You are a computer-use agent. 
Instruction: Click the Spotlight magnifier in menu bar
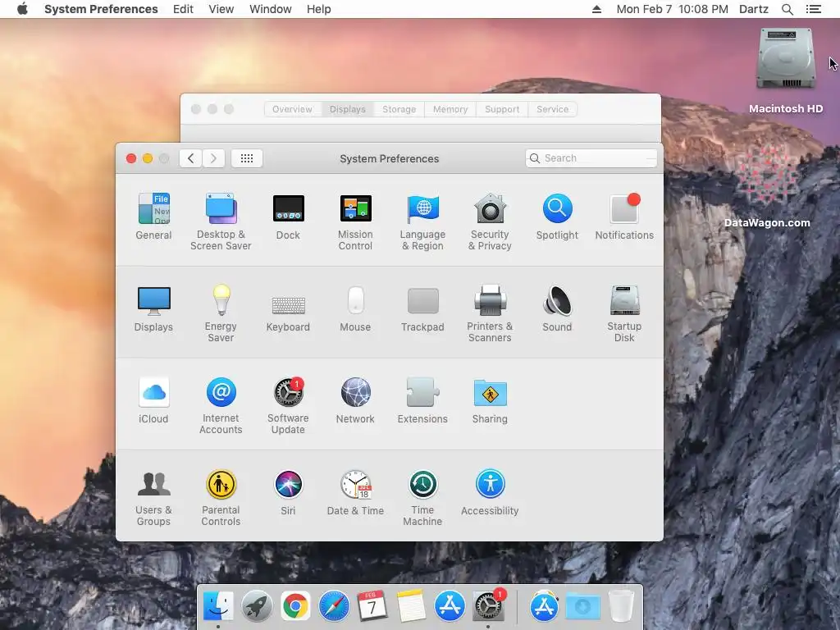787,9
